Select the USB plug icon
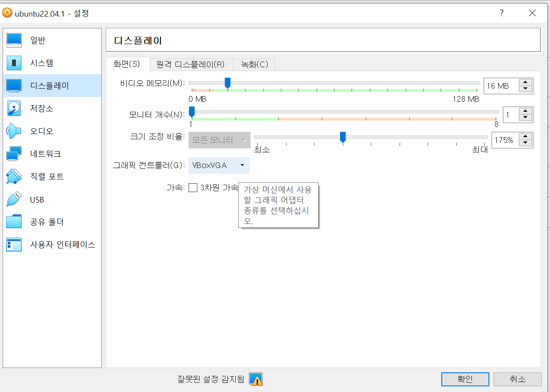This screenshot has height=392, width=550. tap(14, 199)
